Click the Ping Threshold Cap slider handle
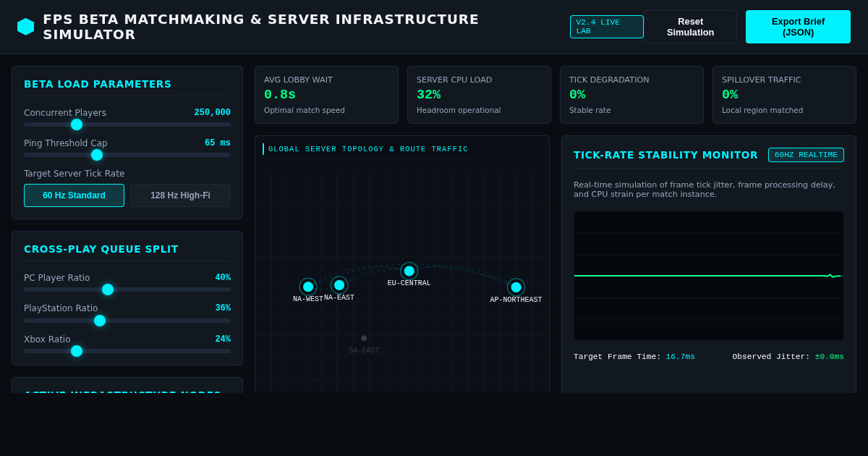The width and height of the screenshot is (868, 456). pos(97,155)
